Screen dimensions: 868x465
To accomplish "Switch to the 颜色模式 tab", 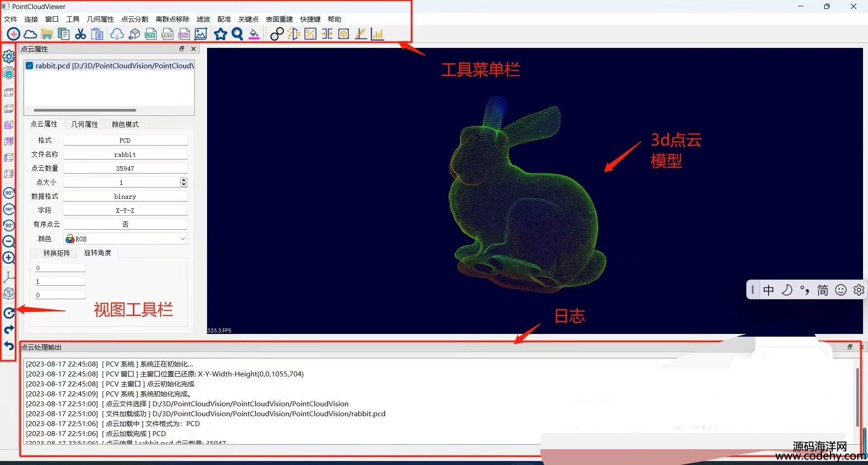I will 125,124.
